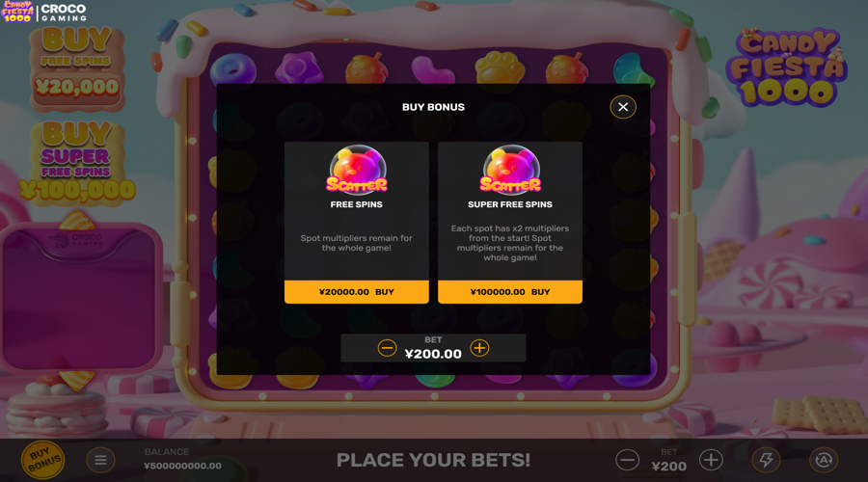Click the Candy Fiesta 1000 title logo
Image resolution: width=868 pixels, height=482 pixels.
[786, 67]
